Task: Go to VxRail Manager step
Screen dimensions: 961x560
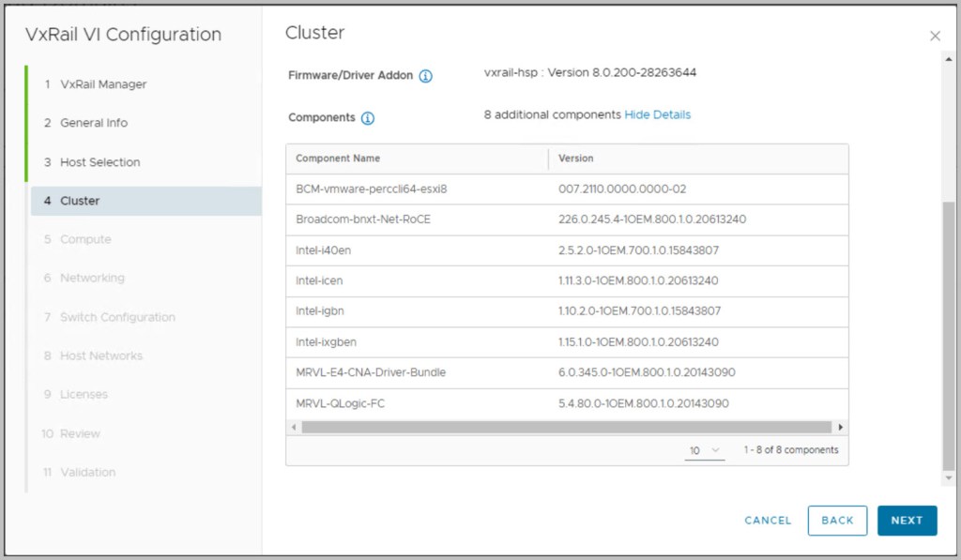Action: pyautogui.click(x=103, y=84)
